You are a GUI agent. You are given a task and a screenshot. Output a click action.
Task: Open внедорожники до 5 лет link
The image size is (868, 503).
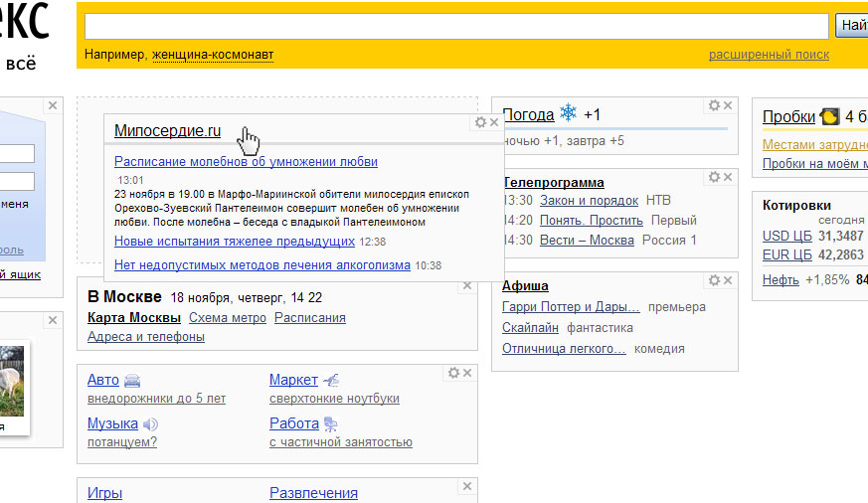click(x=157, y=399)
